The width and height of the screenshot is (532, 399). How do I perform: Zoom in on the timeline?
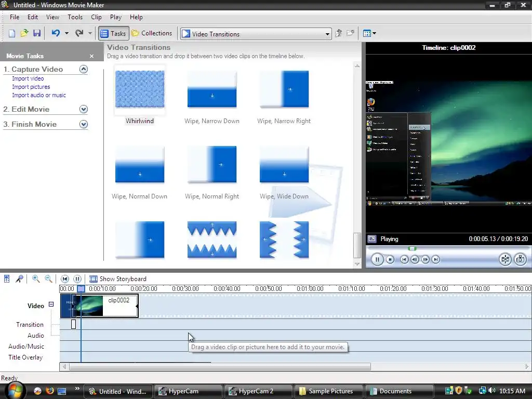[36, 279]
